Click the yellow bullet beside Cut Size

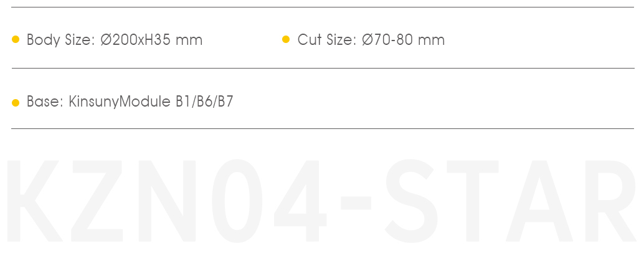pos(286,39)
